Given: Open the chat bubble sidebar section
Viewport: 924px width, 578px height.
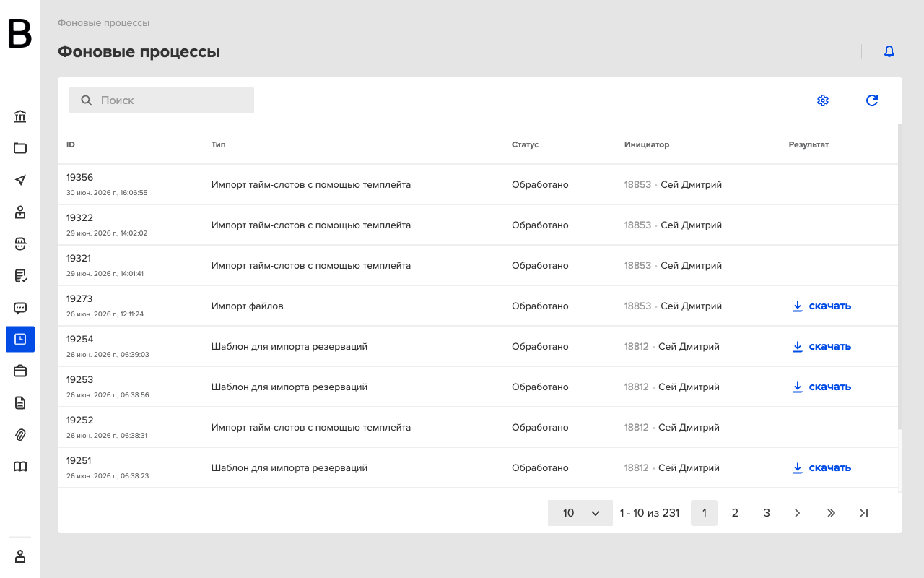Looking at the screenshot, I should (20, 308).
